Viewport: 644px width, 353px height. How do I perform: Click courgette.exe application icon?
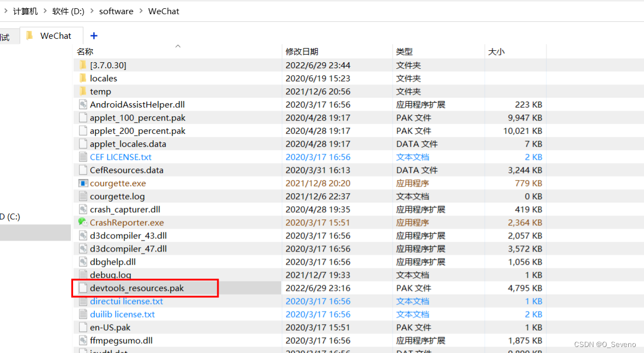(x=83, y=183)
